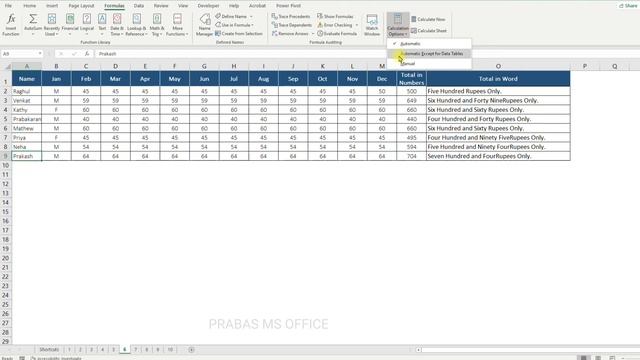The image size is (640, 360).
Task: Click Trace Dependents
Action: point(291,25)
